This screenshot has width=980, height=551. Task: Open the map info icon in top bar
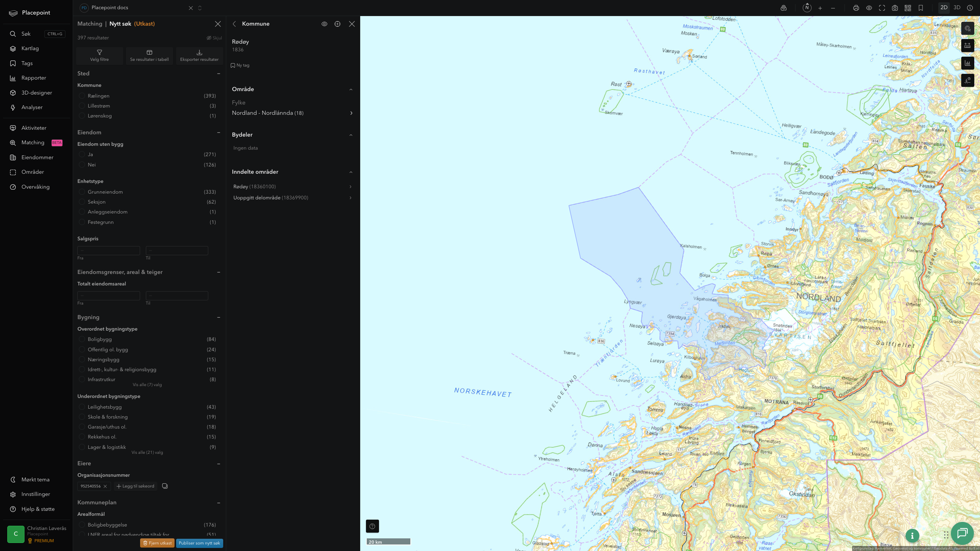coord(970,8)
